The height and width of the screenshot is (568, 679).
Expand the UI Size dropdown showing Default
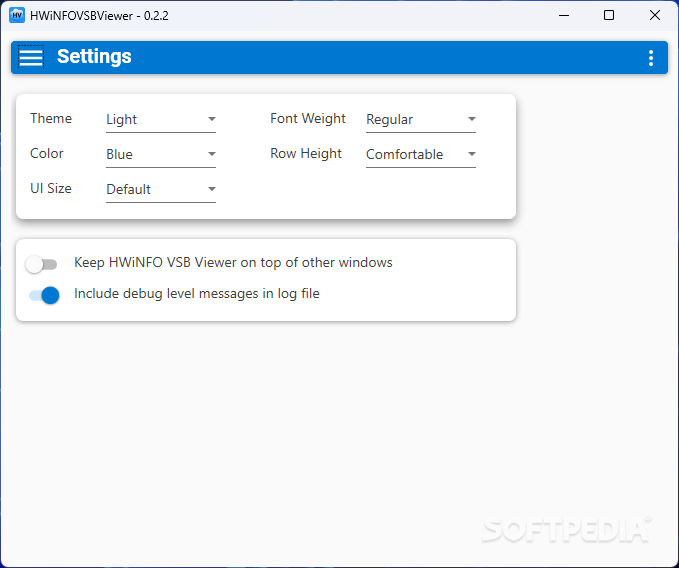click(161, 190)
